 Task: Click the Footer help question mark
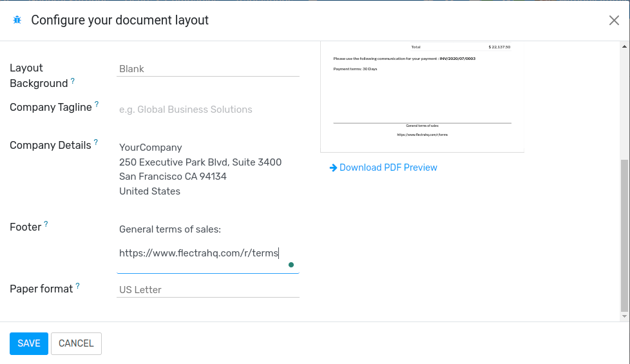point(46,224)
